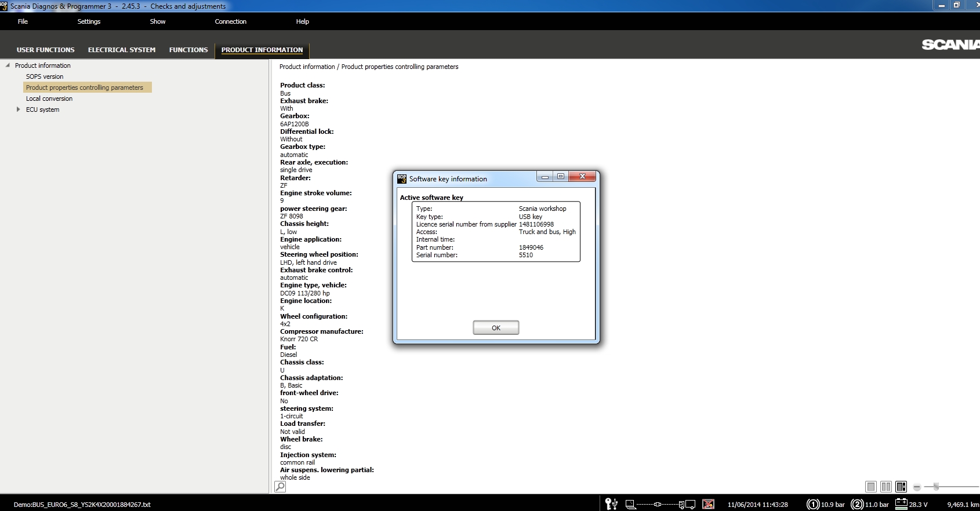Expand the ECU system tree node
Viewport: 980px width, 511px height.
[19, 110]
